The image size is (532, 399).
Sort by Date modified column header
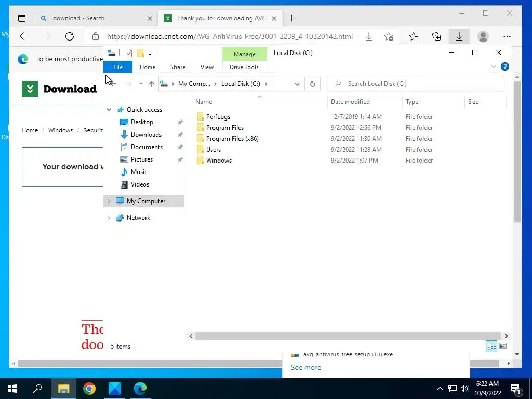click(x=350, y=102)
